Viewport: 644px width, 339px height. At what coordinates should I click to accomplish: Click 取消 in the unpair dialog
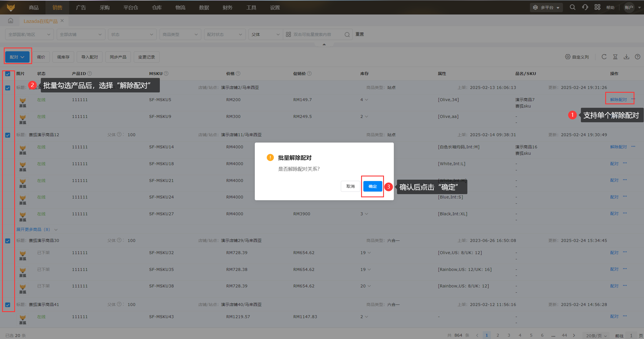click(x=350, y=186)
